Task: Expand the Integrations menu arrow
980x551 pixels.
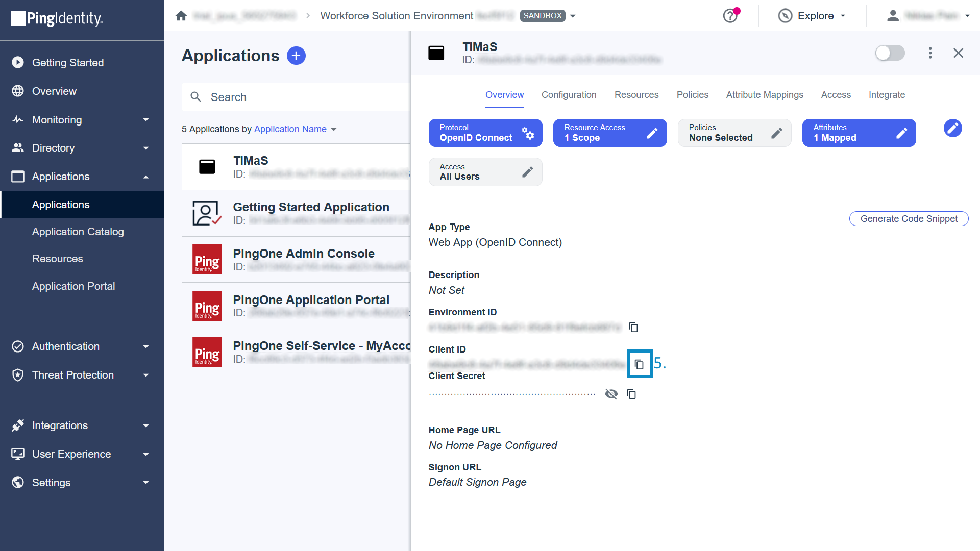Action: pos(146,425)
